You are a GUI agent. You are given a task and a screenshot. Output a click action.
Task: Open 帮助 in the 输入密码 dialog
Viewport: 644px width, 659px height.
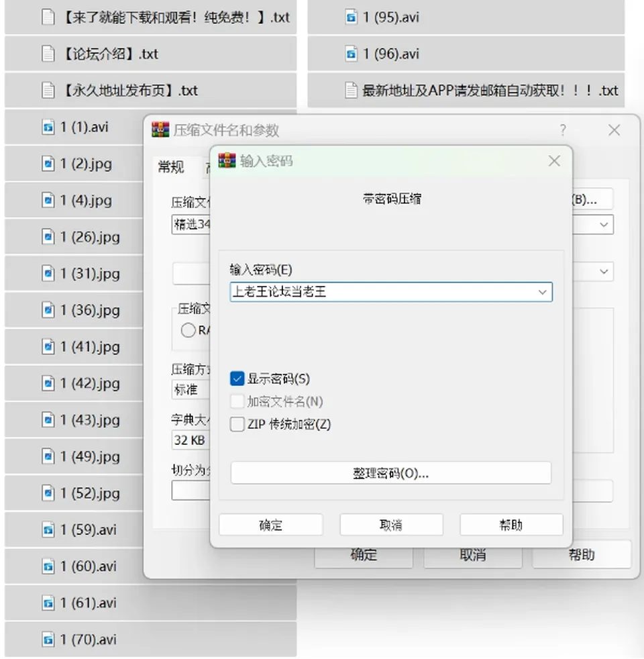point(511,525)
